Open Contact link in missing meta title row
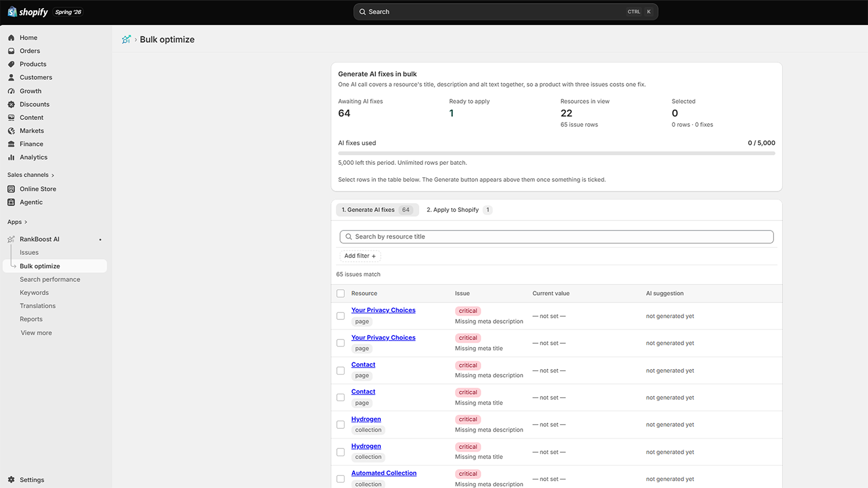Image resolution: width=868 pixels, height=488 pixels. click(x=363, y=391)
